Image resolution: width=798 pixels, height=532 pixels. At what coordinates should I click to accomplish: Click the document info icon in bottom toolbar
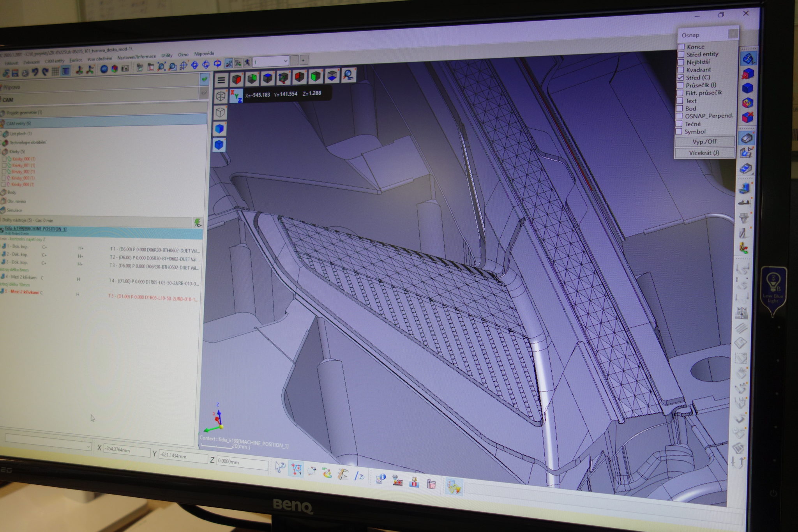click(380, 479)
